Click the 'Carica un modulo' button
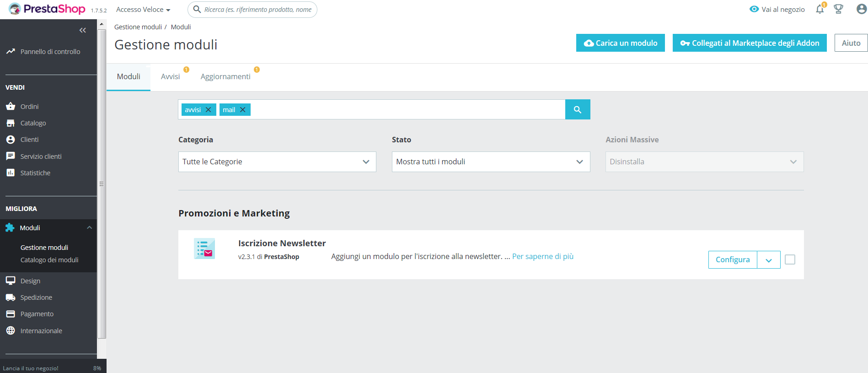868x373 pixels. (620, 43)
